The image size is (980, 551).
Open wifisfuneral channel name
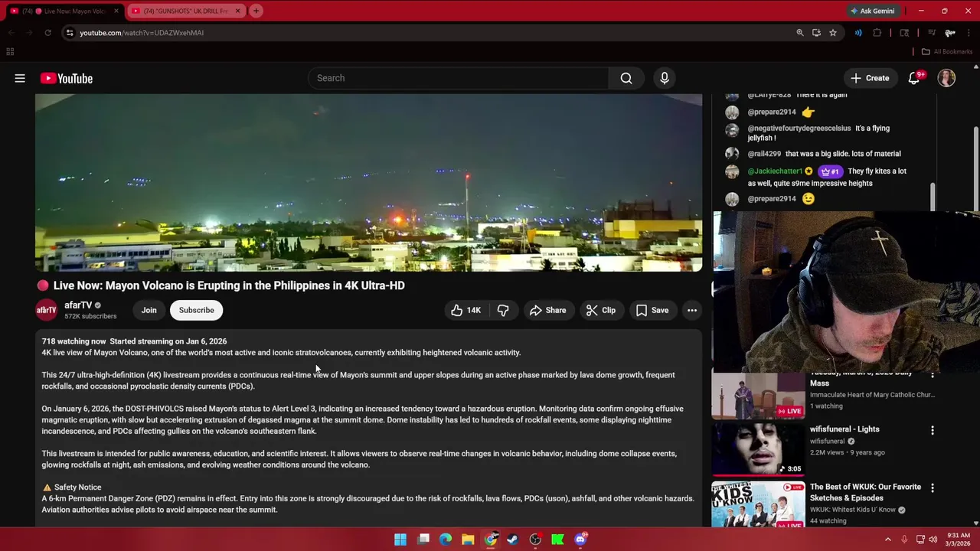(828, 442)
